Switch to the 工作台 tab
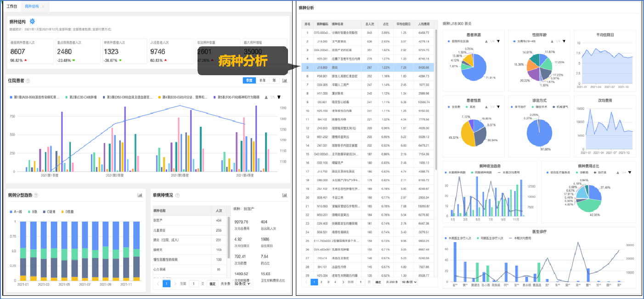This screenshot has height=299, width=644. [x=12, y=6]
